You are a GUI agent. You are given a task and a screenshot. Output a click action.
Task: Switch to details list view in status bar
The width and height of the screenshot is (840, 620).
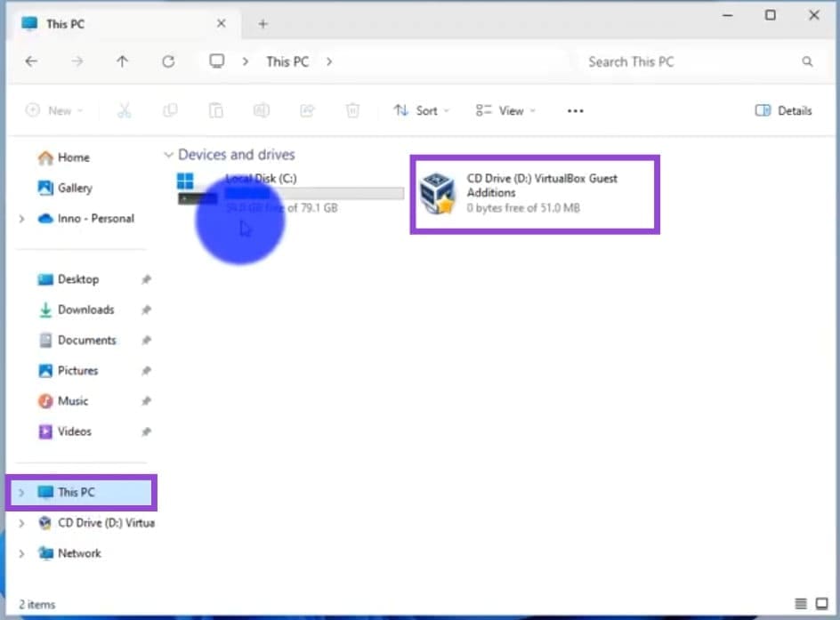pyautogui.click(x=801, y=604)
